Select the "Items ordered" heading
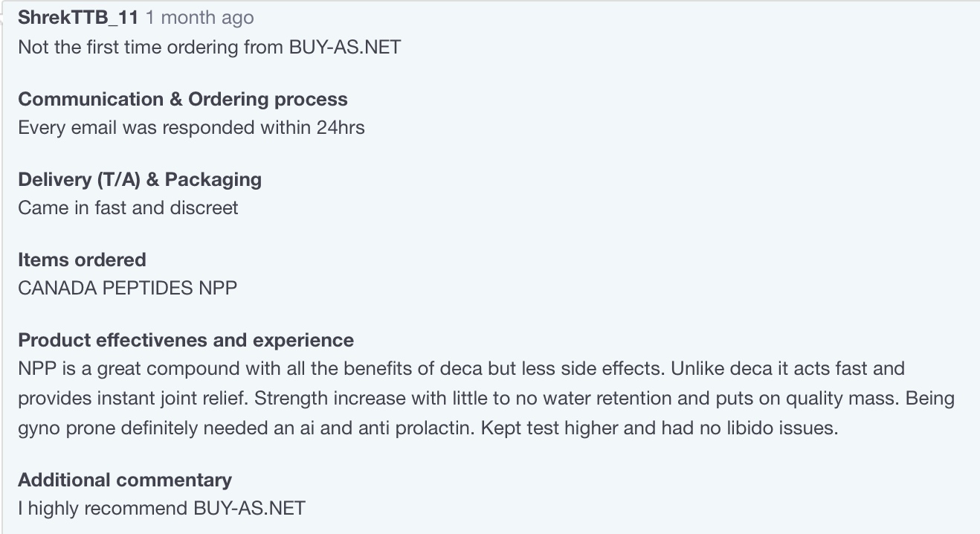This screenshot has width=980, height=534. 82,260
